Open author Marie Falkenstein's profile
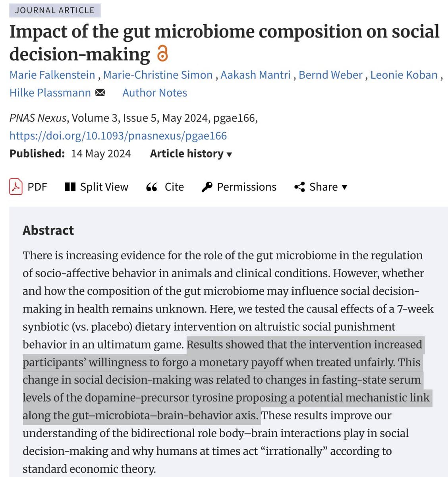Viewport: 448px width, 477px height. [52, 75]
